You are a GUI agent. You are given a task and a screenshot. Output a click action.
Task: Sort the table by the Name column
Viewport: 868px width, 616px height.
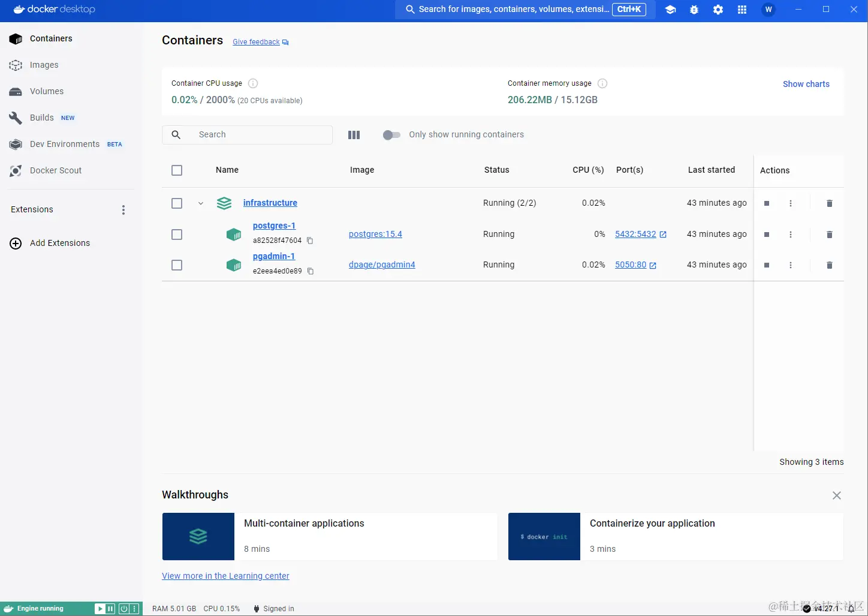click(x=227, y=170)
